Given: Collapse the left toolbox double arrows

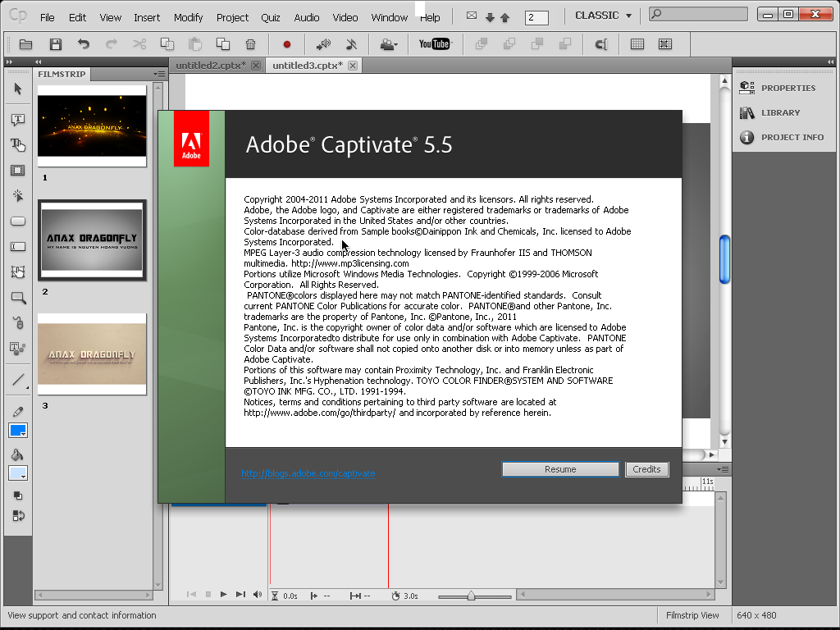Looking at the screenshot, I should tap(9, 62).
